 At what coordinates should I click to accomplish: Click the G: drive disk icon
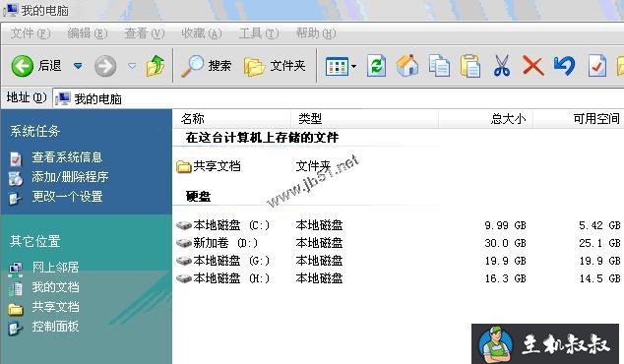click(184, 261)
